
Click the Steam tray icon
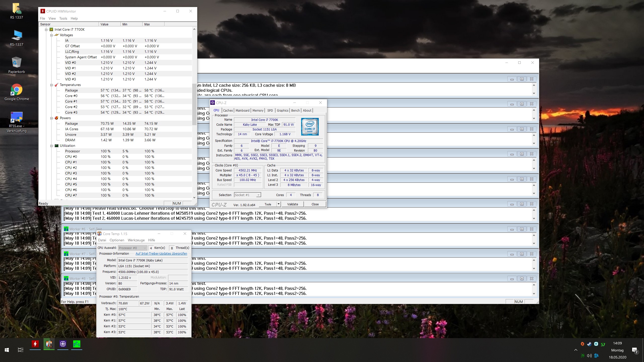589,344
